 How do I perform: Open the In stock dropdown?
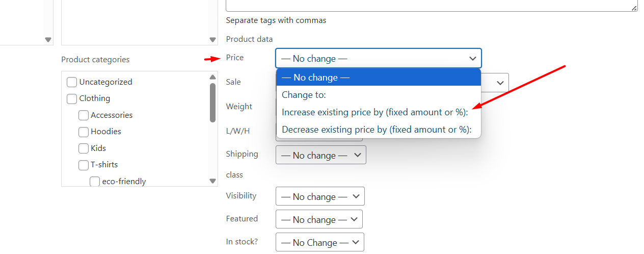click(320, 242)
